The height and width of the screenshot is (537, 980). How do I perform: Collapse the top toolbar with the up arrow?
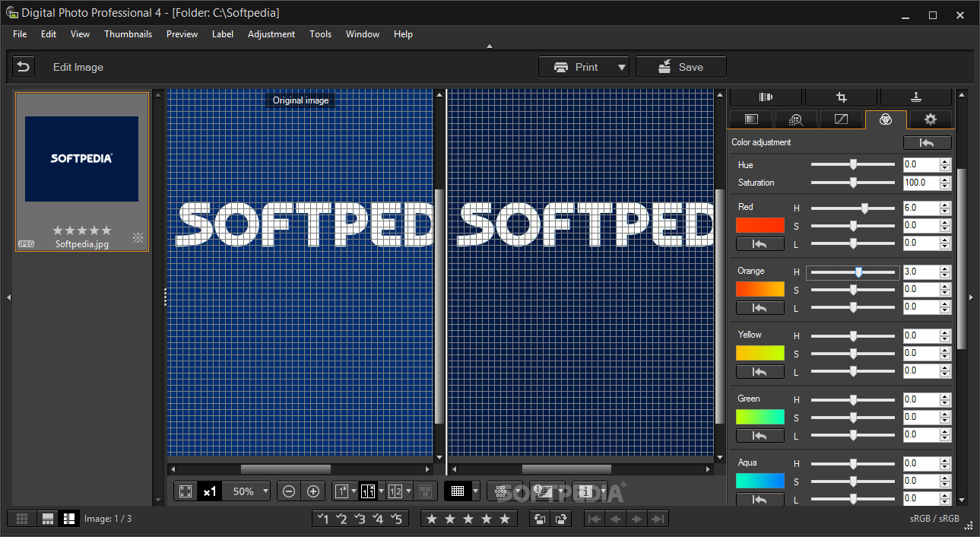coord(490,46)
